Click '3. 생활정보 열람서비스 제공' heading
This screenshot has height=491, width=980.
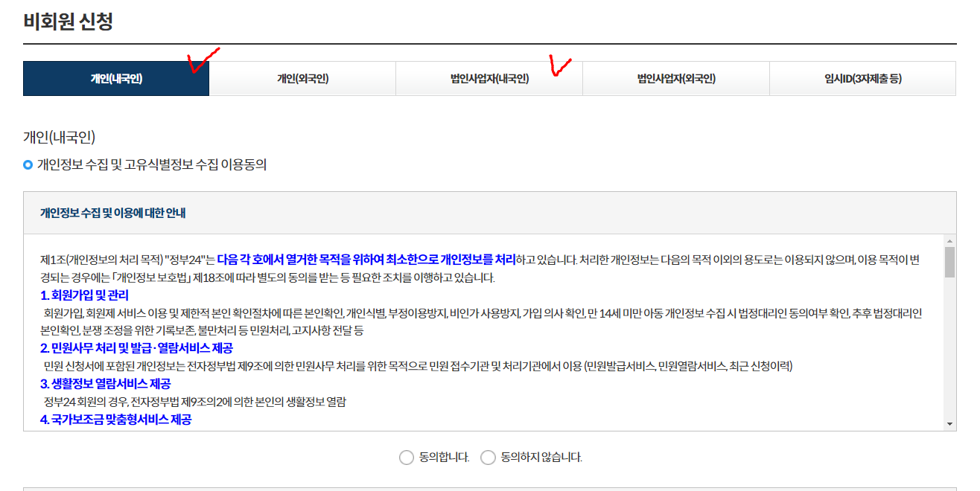coord(105,384)
